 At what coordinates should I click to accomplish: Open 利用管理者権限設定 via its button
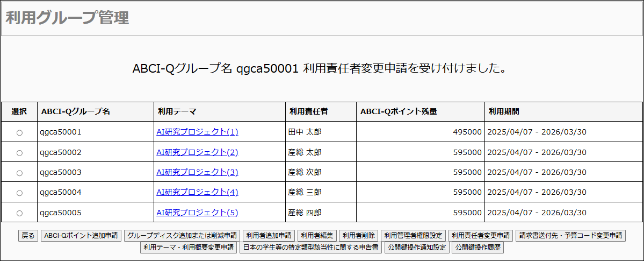coord(413,236)
